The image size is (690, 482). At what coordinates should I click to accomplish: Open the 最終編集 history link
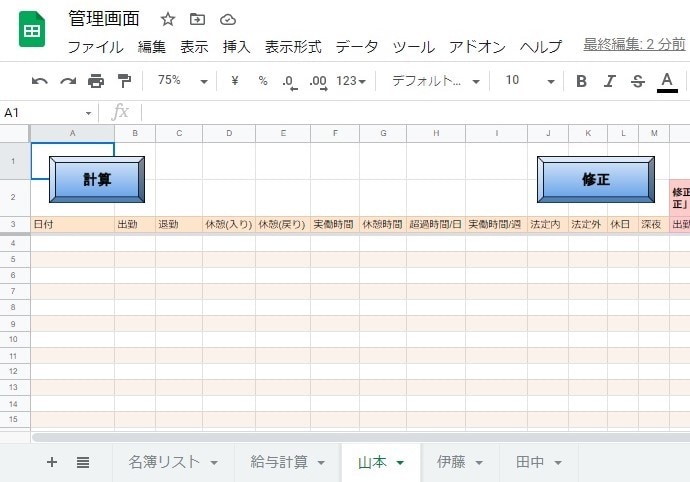635,44
